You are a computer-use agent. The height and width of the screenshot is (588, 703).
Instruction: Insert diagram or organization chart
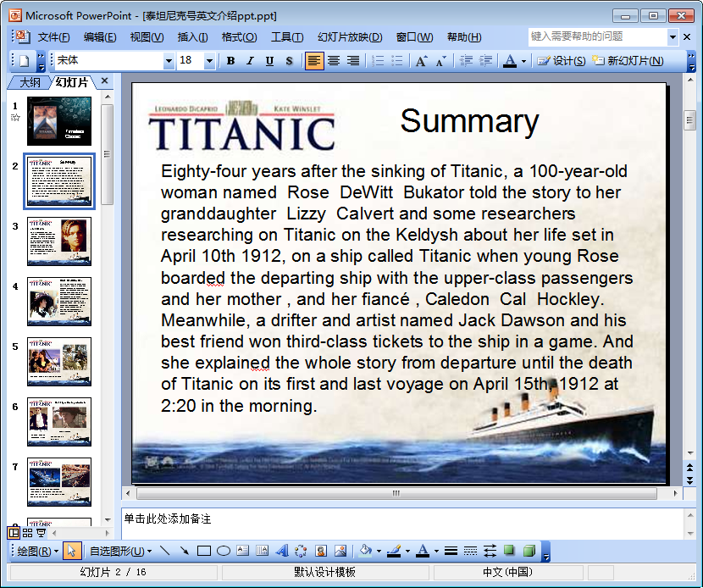pos(302,551)
